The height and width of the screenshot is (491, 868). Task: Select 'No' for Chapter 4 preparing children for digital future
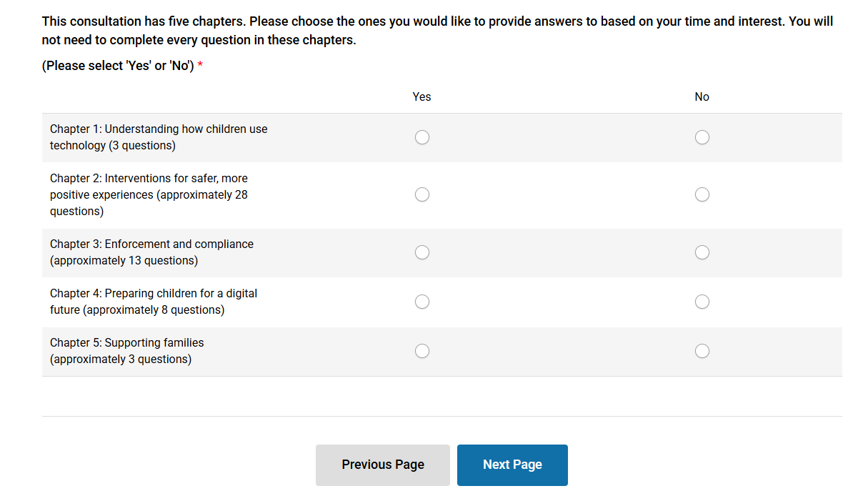point(702,301)
